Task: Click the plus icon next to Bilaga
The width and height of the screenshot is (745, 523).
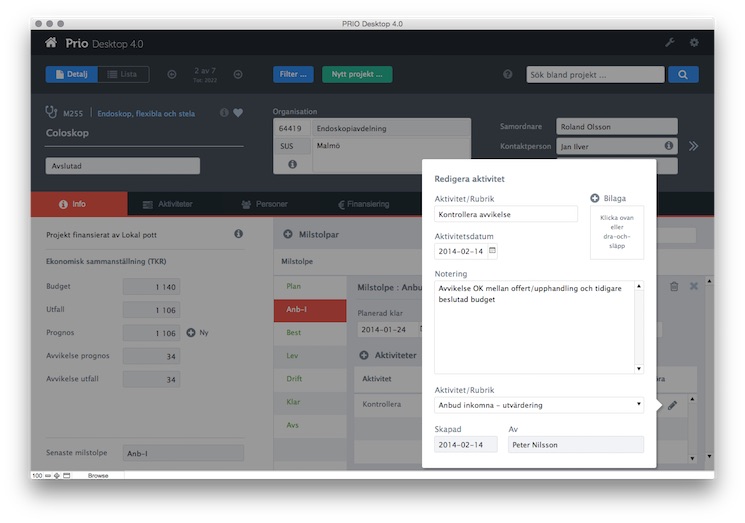Action: point(595,198)
